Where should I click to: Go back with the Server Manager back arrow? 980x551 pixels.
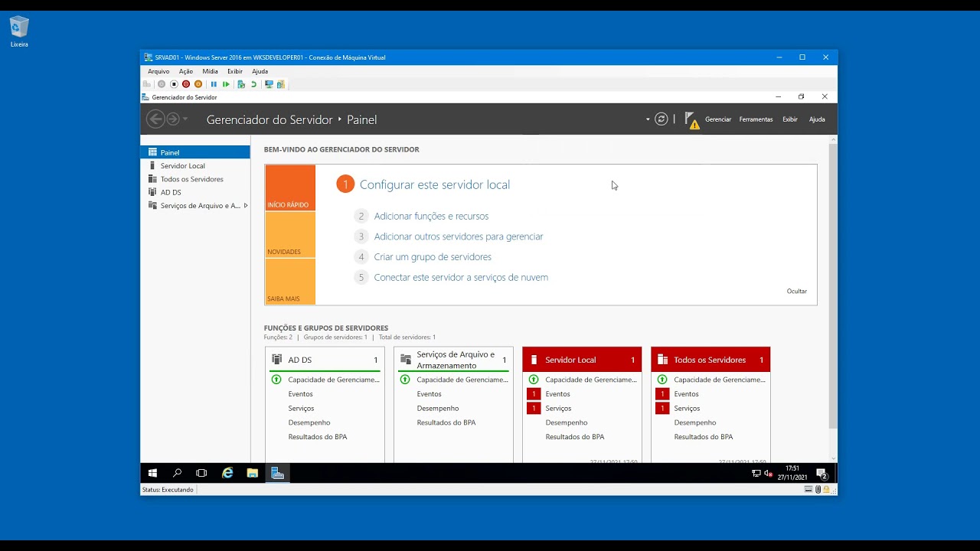[x=155, y=119]
